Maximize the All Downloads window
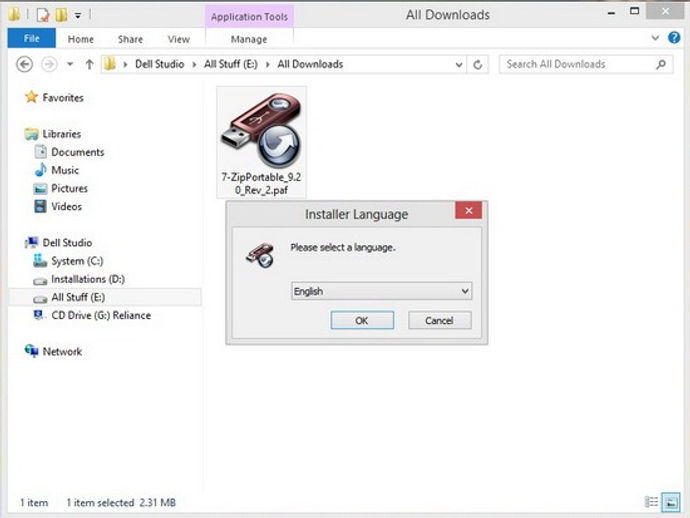The height and width of the screenshot is (518, 690). 634,11
